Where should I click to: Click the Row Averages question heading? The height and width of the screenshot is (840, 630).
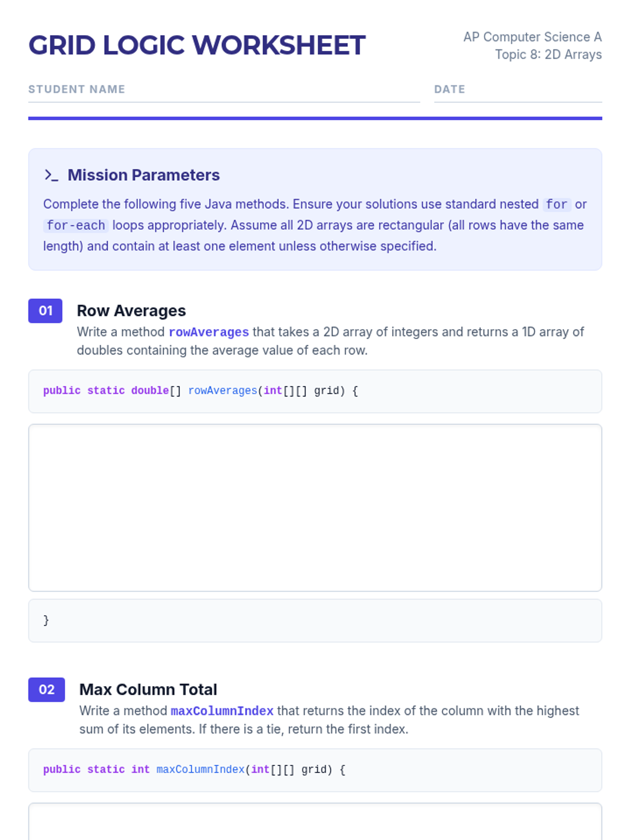(x=131, y=311)
